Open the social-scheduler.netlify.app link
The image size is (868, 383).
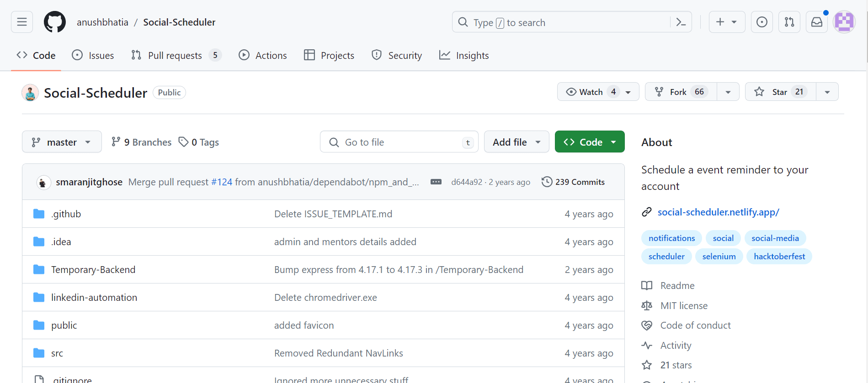click(718, 212)
